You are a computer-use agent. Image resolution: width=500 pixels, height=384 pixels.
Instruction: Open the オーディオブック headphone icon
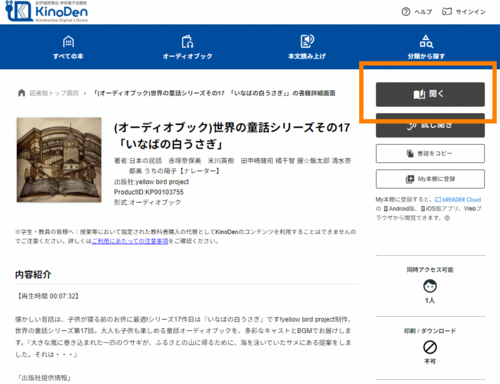[187, 42]
